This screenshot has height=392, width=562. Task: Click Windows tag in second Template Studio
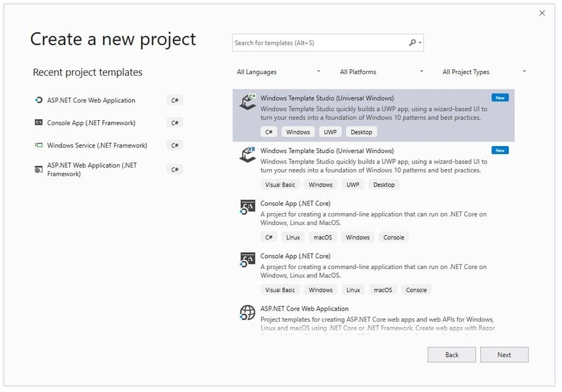pos(321,184)
